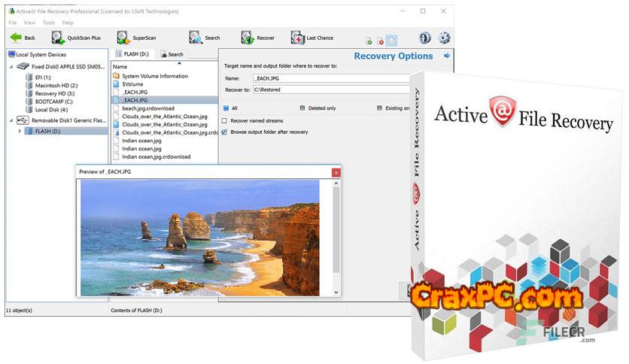Screen dimensions: 629x364
Task: Click the 11 object(s) status text
Action: (19, 311)
